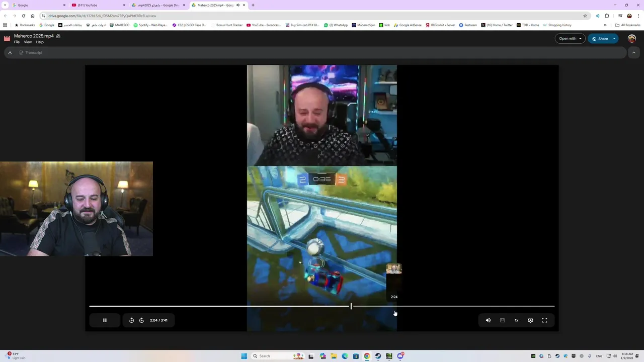Open video quality settings gear
The width and height of the screenshot is (644, 362).
coord(530,320)
